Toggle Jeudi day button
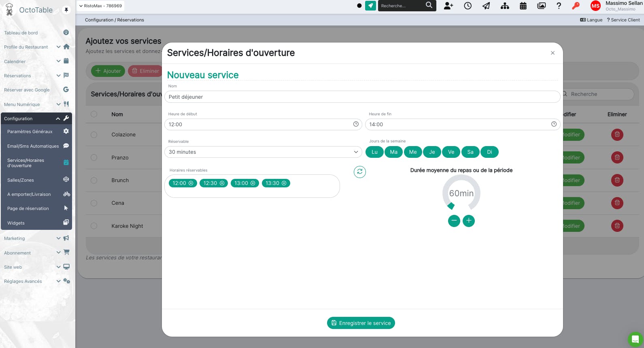 [432, 152]
